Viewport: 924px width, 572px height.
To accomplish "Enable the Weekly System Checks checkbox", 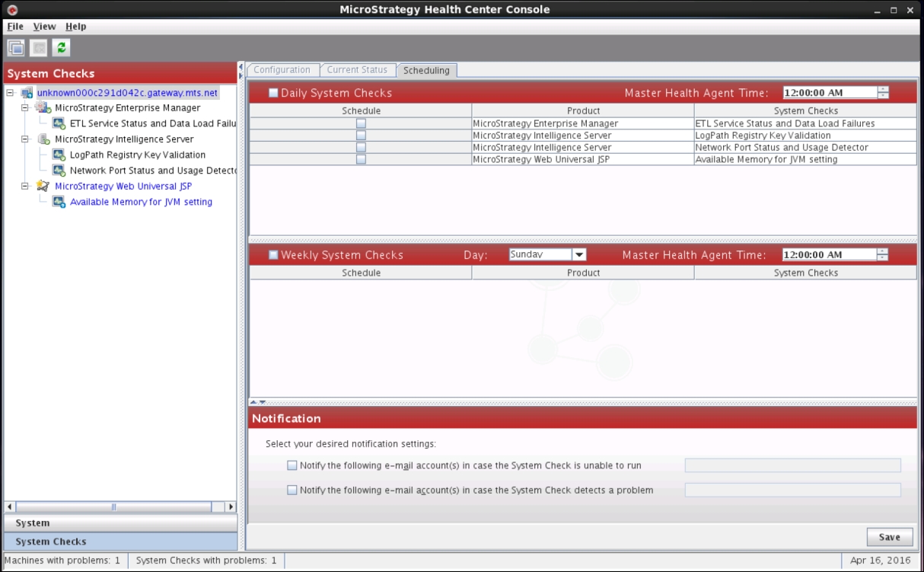I will (x=273, y=255).
